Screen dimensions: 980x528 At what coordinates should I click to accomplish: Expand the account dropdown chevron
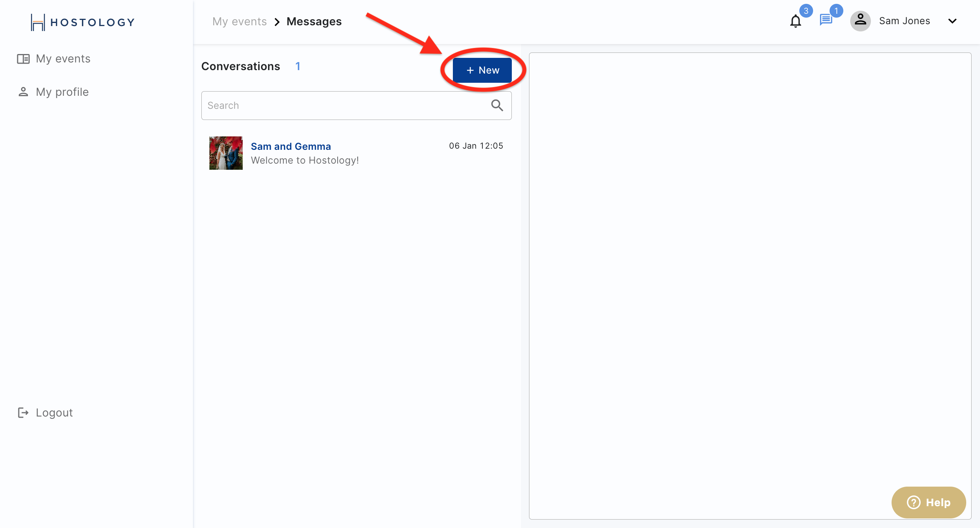952,21
